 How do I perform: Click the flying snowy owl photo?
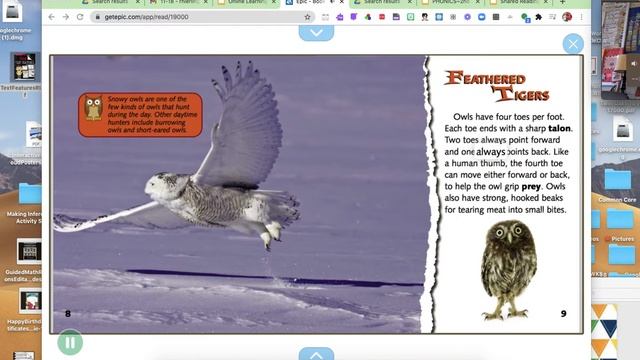tap(176, 155)
